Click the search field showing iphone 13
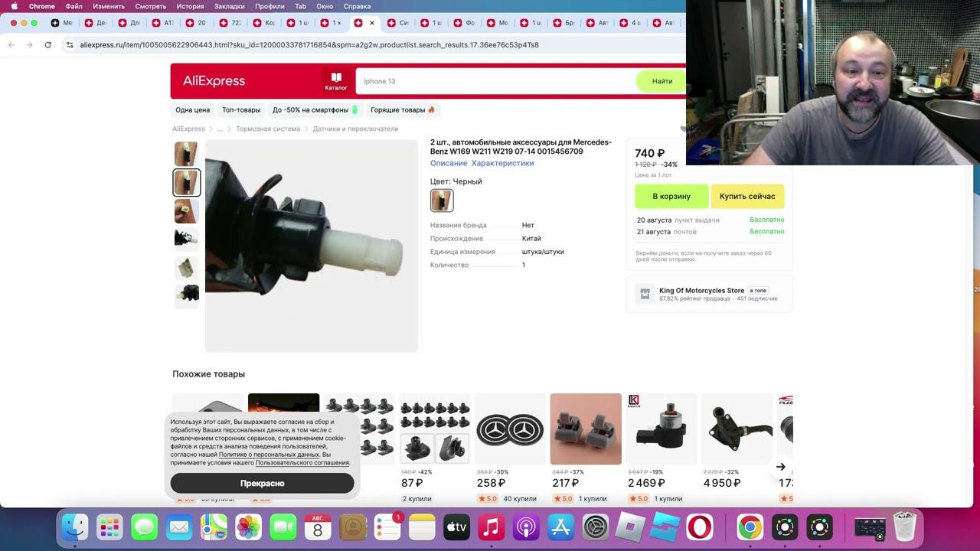The height and width of the screenshot is (551, 980). (494, 81)
